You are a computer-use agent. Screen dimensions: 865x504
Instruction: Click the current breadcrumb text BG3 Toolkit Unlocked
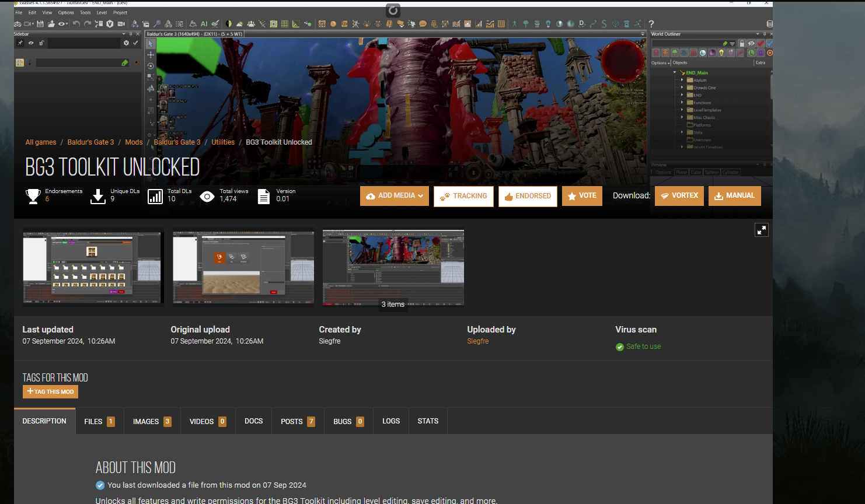coord(279,142)
